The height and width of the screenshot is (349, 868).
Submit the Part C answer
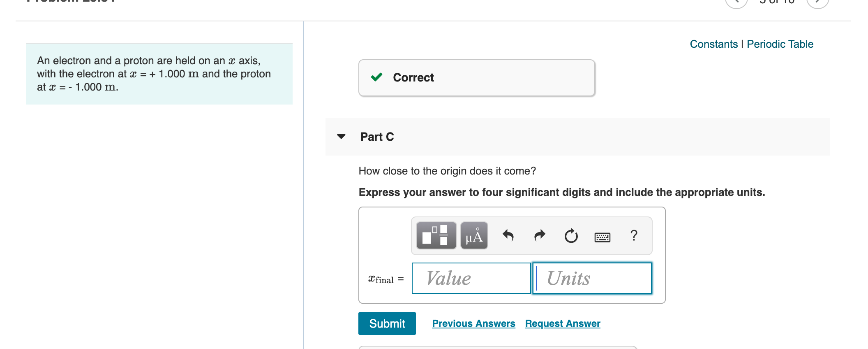click(x=386, y=323)
